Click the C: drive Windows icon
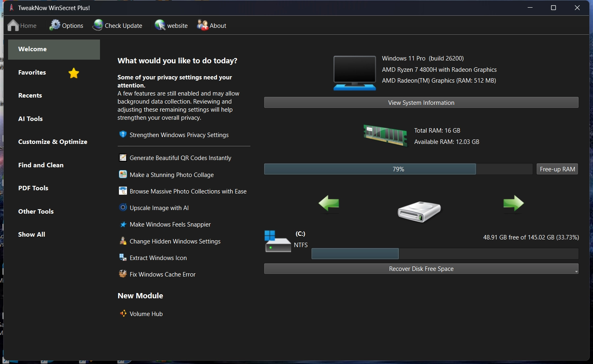Viewport: 593px width, 364px height. click(278, 241)
